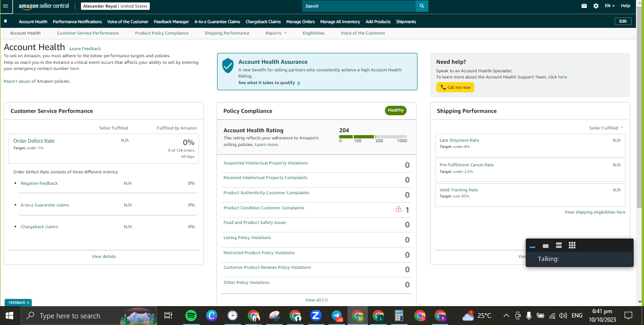The width and height of the screenshot is (644, 325).
Task: Go to the Eligibilities tab
Action: click(x=313, y=33)
